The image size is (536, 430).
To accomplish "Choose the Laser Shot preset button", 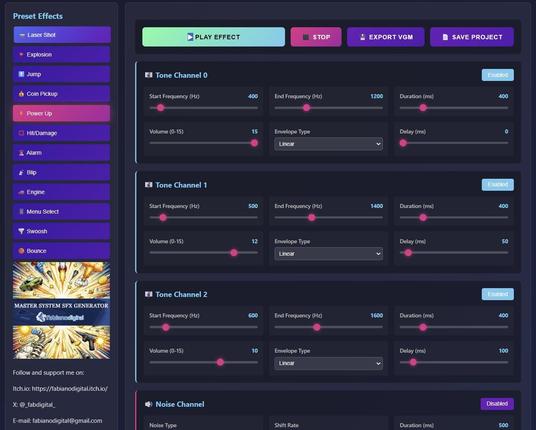I will pyautogui.click(x=62, y=35).
